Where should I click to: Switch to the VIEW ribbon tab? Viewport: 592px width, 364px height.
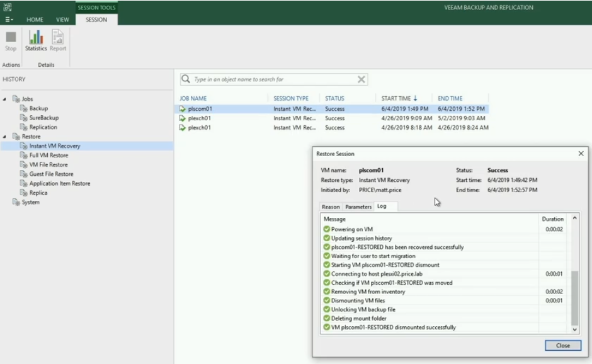coord(62,20)
